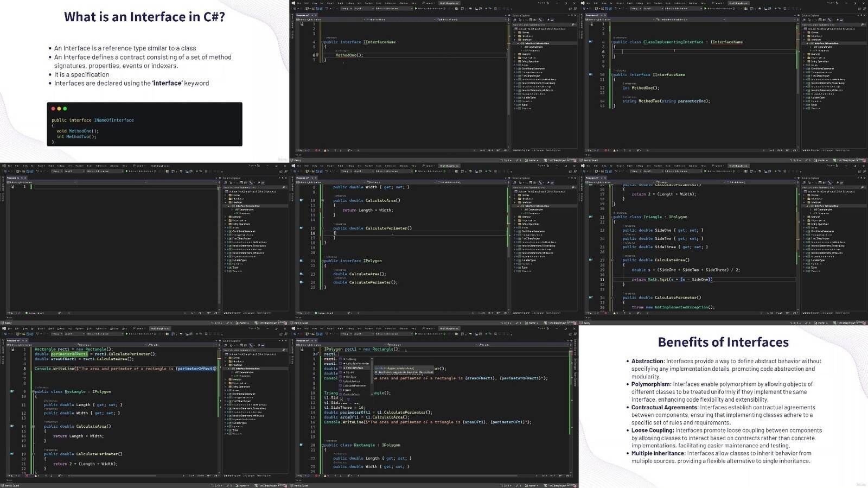
Task: Click warning triangle icon below IPolygon rect1 editor
Action: click(x=324, y=476)
